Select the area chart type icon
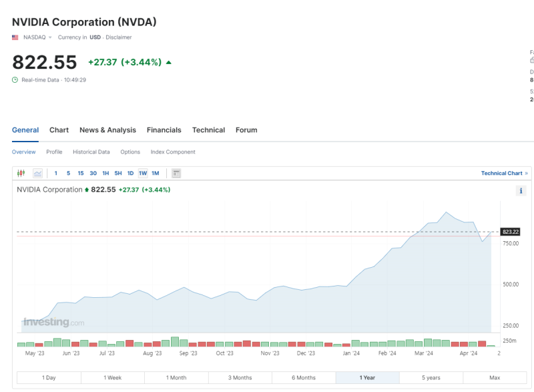 37,174
